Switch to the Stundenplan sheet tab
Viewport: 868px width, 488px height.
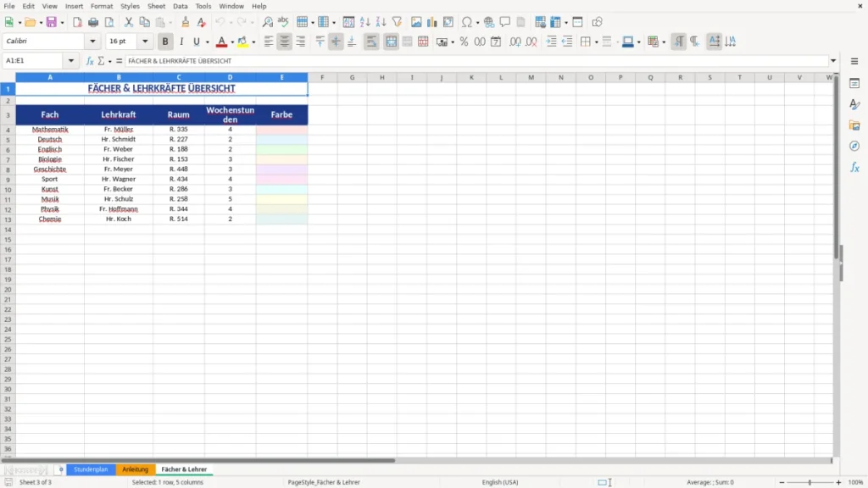[x=91, y=469]
